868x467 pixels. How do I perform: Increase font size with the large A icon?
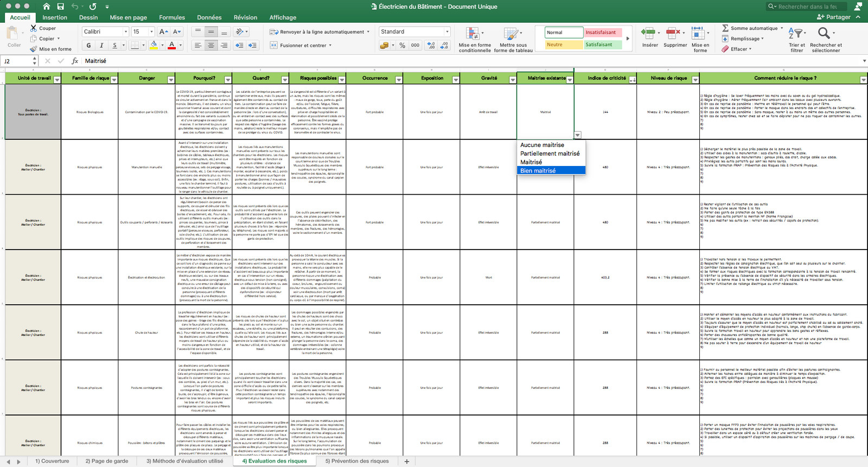[x=163, y=31]
